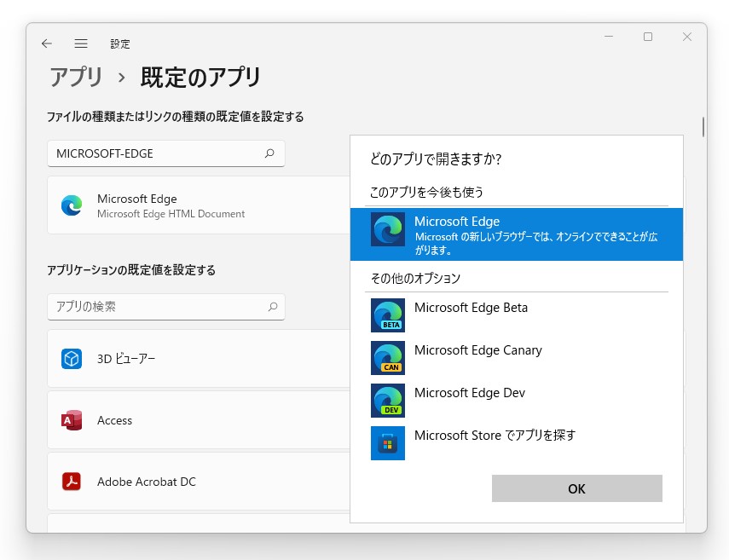Click the vertical scrollbar on the right
This screenshot has height=560, width=729.
[x=703, y=124]
